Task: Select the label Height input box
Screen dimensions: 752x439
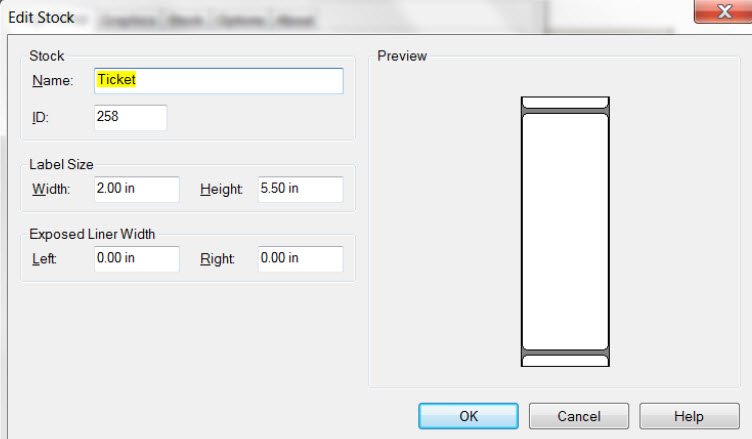Action: coord(301,189)
